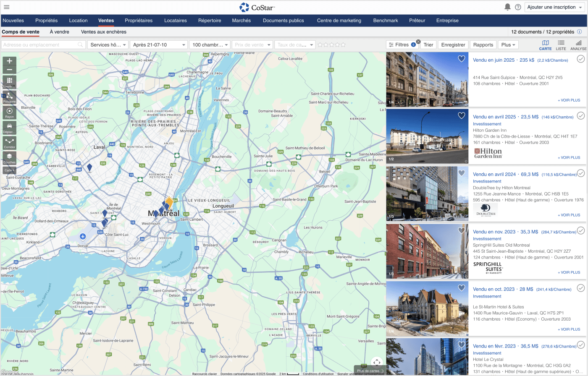Screen dimensions: 588x376
Task: Check the DoubleTree by Hilton listing
Action: click(580, 173)
